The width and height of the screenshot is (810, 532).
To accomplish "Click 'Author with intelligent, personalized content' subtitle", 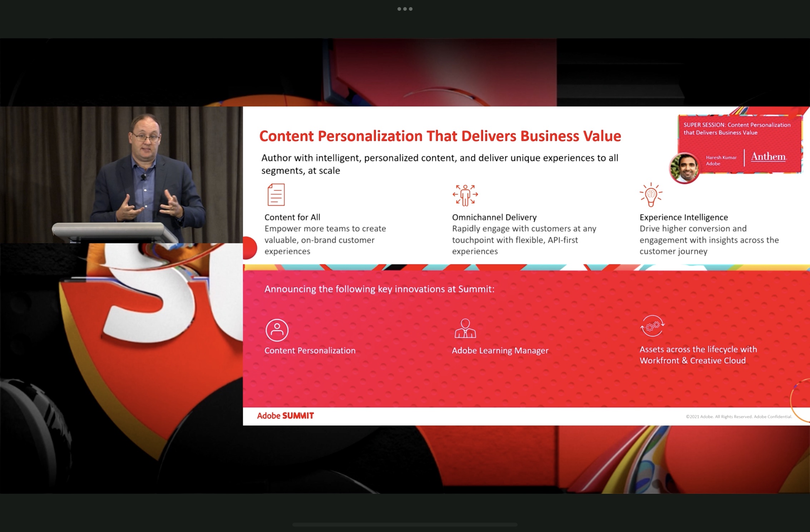I will click(x=440, y=164).
